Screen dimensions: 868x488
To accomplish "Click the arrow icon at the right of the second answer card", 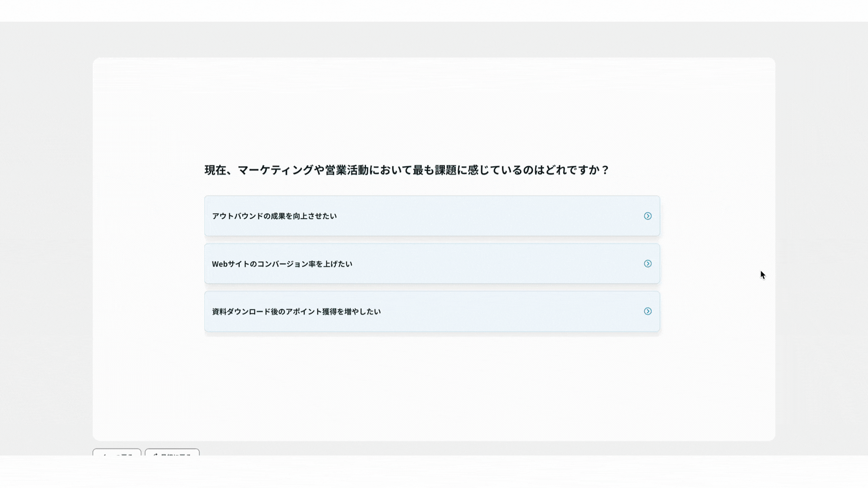I will (648, 263).
